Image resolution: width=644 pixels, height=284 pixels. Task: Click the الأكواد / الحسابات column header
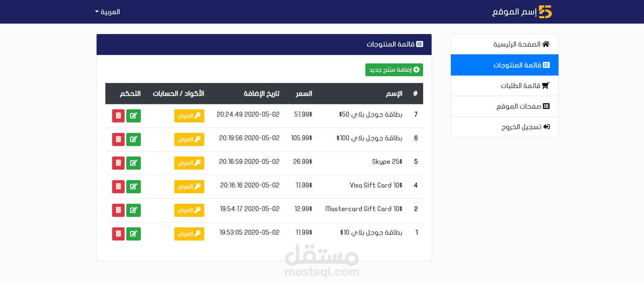178,93
